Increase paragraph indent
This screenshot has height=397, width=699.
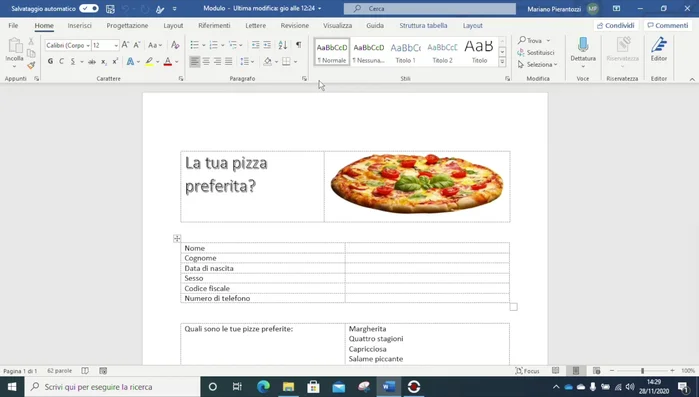click(x=267, y=45)
